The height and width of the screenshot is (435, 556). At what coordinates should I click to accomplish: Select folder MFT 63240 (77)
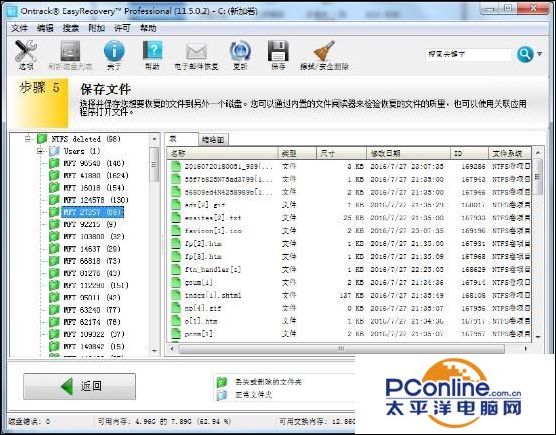[x=85, y=310]
